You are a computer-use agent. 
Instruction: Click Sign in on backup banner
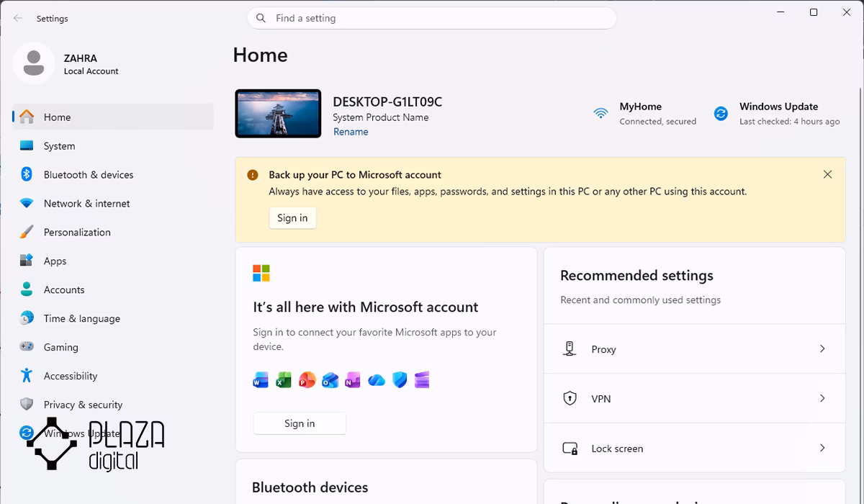(x=292, y=217)
